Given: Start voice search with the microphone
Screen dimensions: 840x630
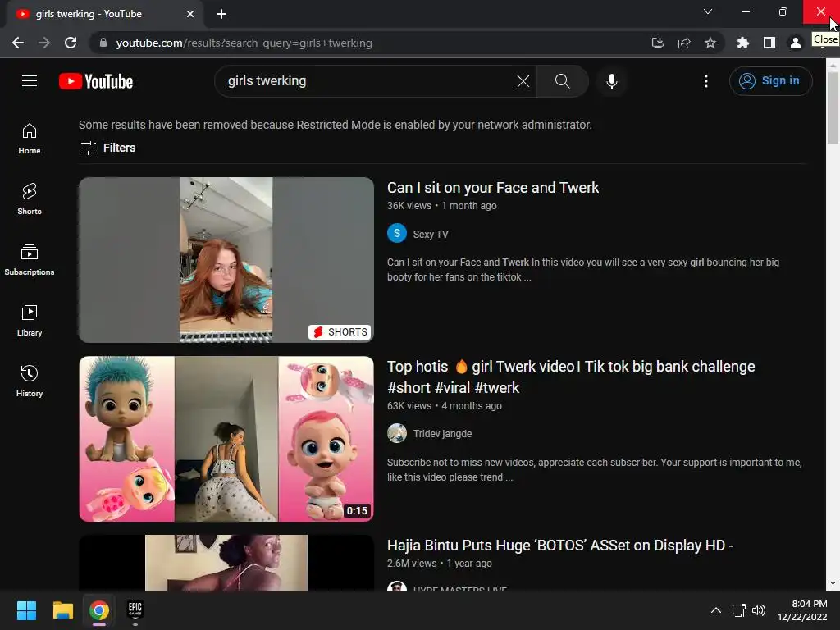Looking at the screenshot, I should pos(611,81).
